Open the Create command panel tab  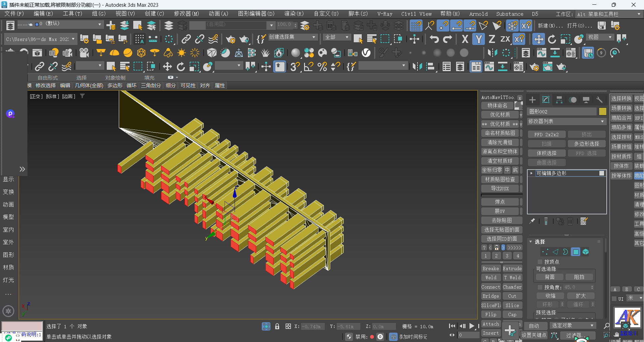pyautogui.click(x=532, y=100)
